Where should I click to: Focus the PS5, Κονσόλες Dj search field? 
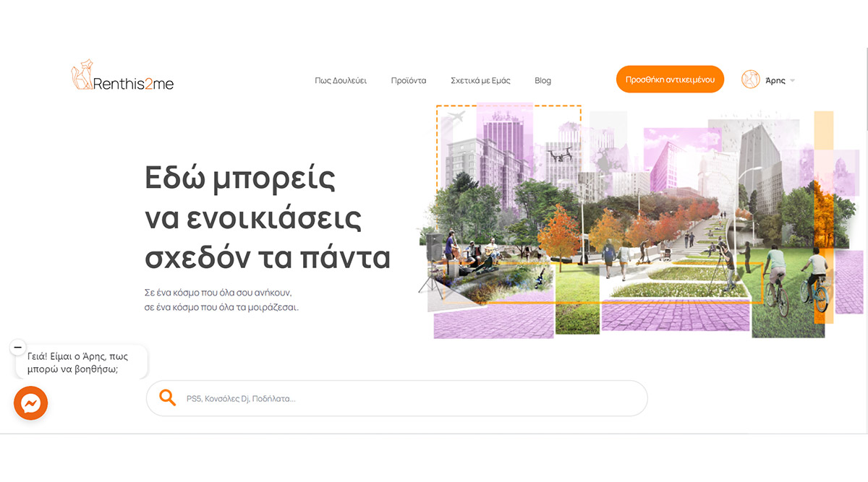click(405, 398)
